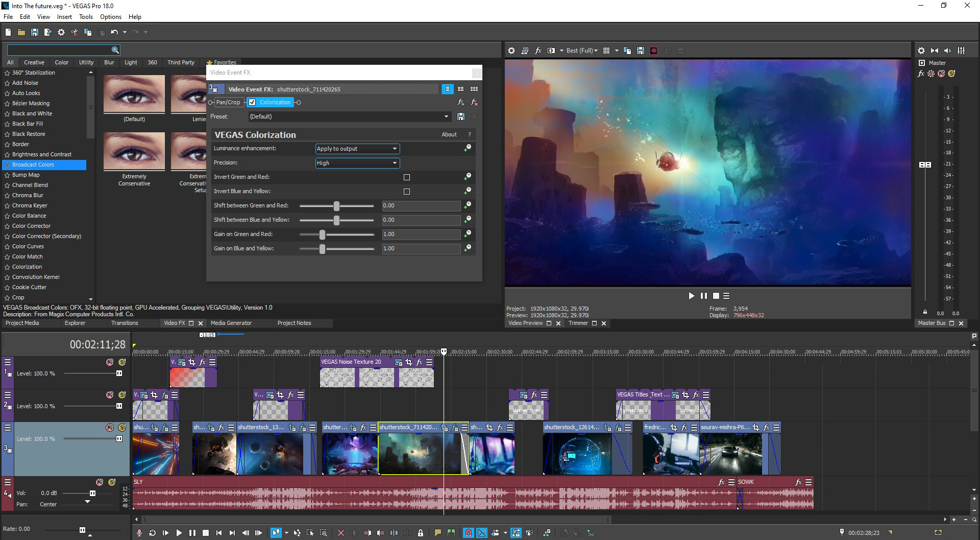
Task: Click the Split Screen View icon in preview toolbar
Action: (552, 50)
